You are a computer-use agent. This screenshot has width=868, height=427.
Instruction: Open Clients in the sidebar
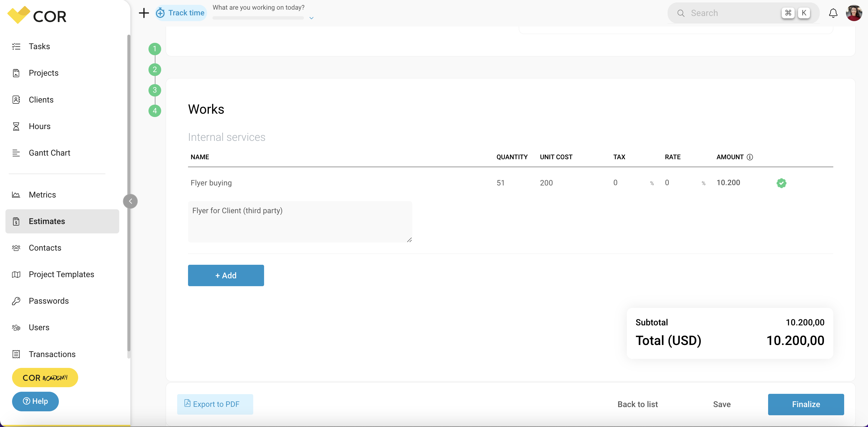coord(62,100)
